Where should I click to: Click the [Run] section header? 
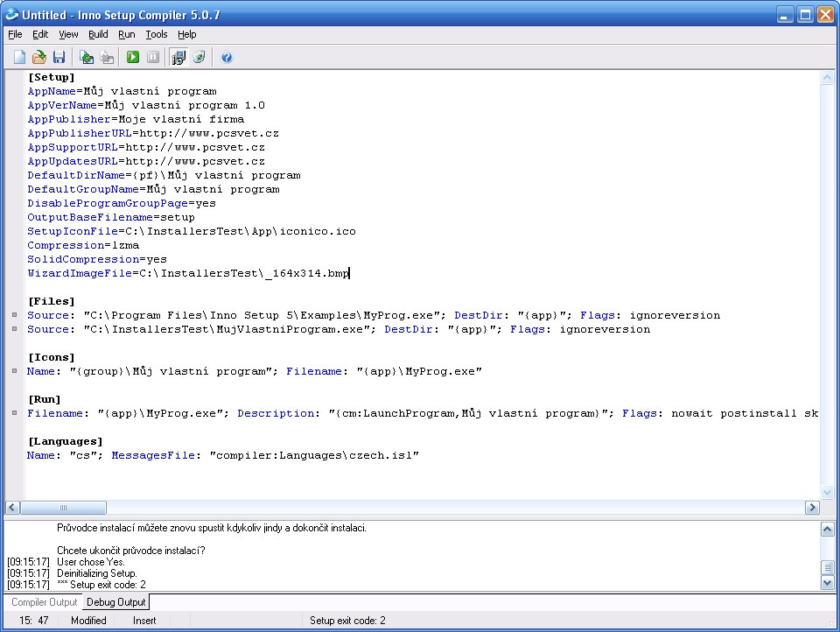[45, 399]
